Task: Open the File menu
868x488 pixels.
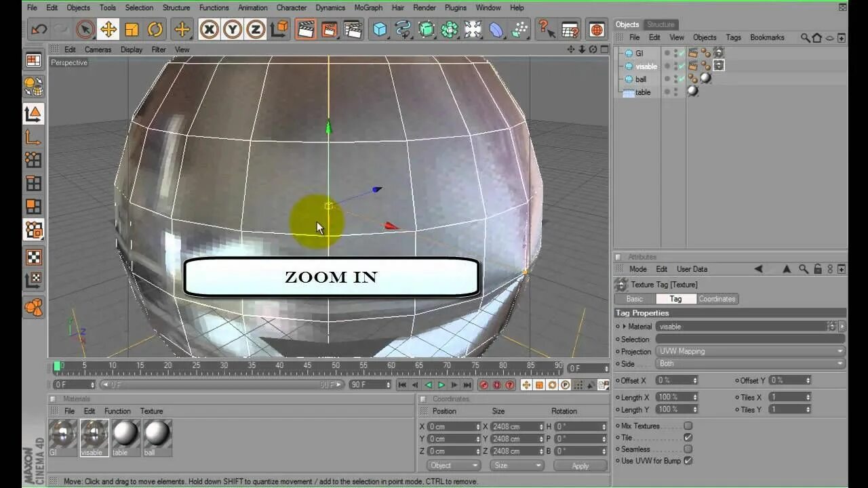Action: [x=32, y=7]
